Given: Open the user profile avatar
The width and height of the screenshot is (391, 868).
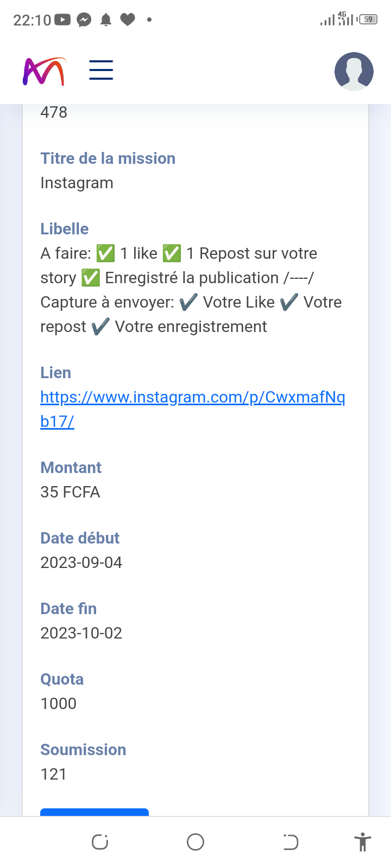Looking at the screenshot, I should point(354,71).
